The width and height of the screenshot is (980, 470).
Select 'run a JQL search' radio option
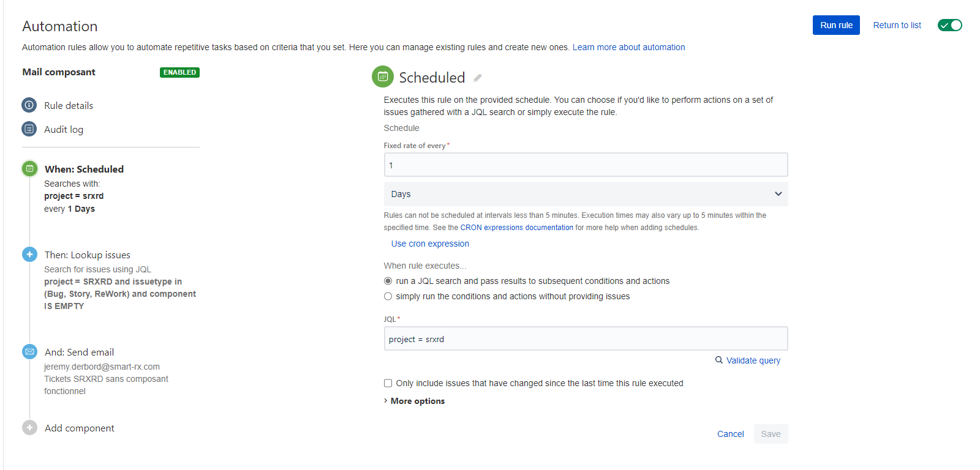coord(388,281)
